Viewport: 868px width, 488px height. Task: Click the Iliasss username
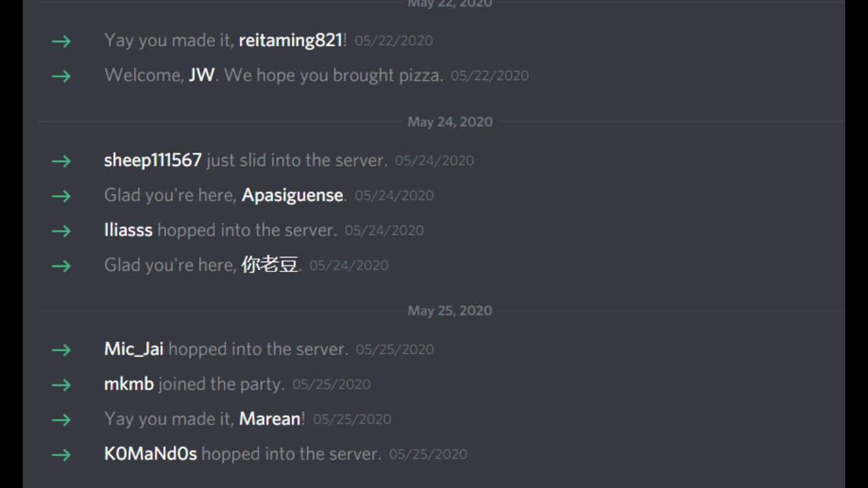click(x=128, y=230)
